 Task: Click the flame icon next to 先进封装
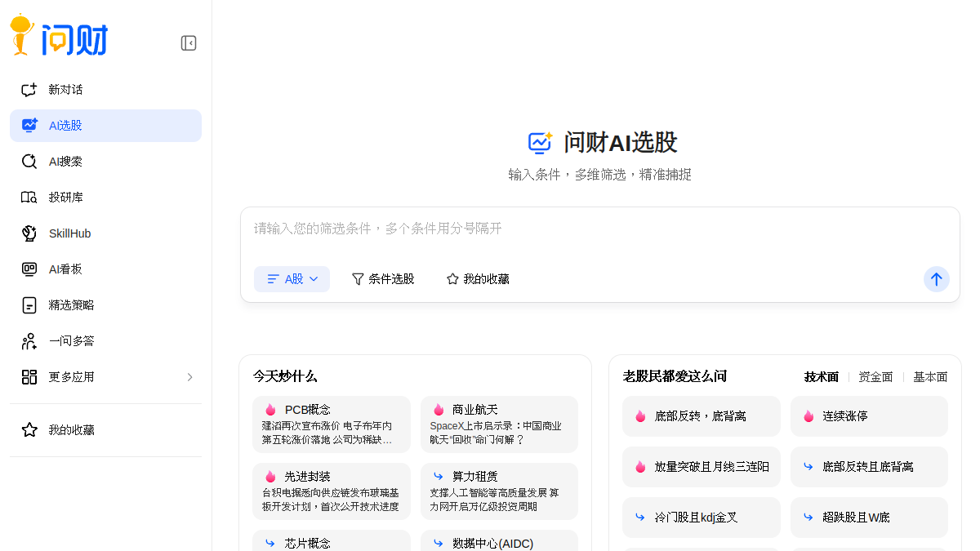[x=270, y=477]
